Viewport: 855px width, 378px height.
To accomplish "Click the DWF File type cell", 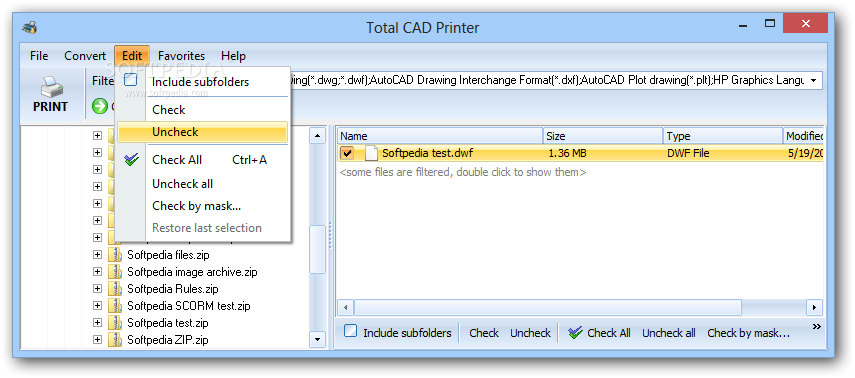I will (688, 153).
